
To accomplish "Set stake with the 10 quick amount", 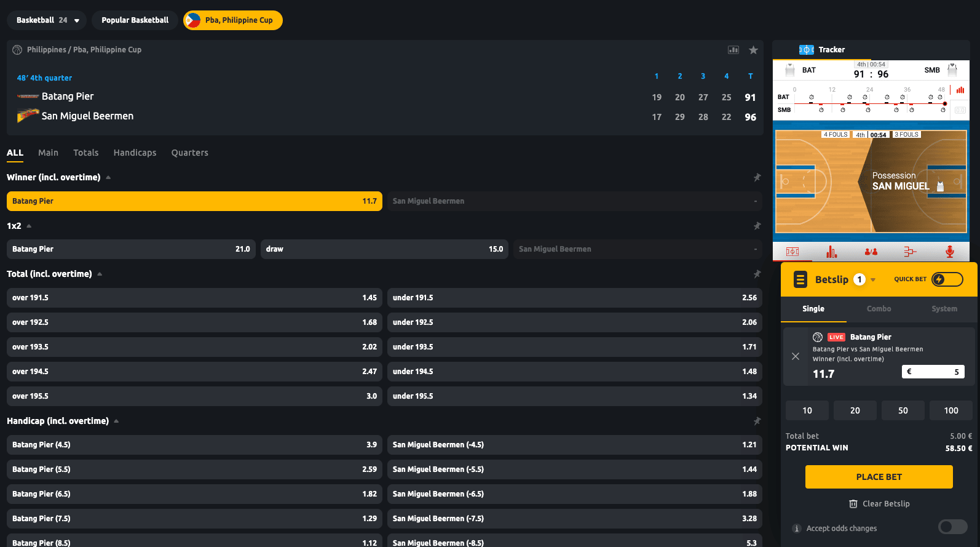I will pos(807,410).
